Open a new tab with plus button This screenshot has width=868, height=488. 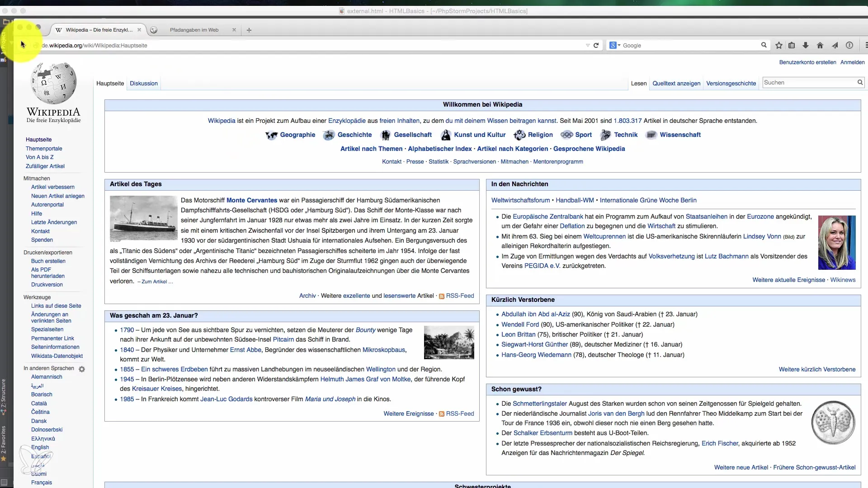click(249, 30)
